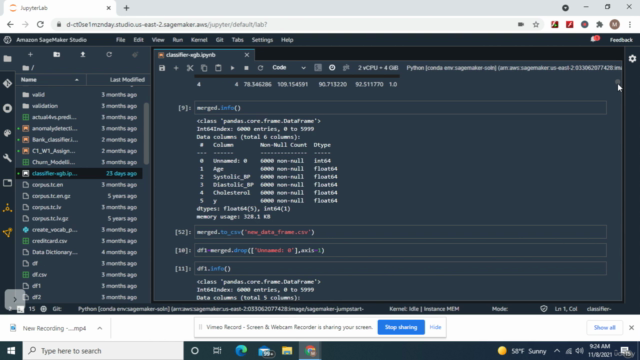The image size is (640, 360).
Task: Click the Hide link in sharing bar
Action: click(435, 327)
